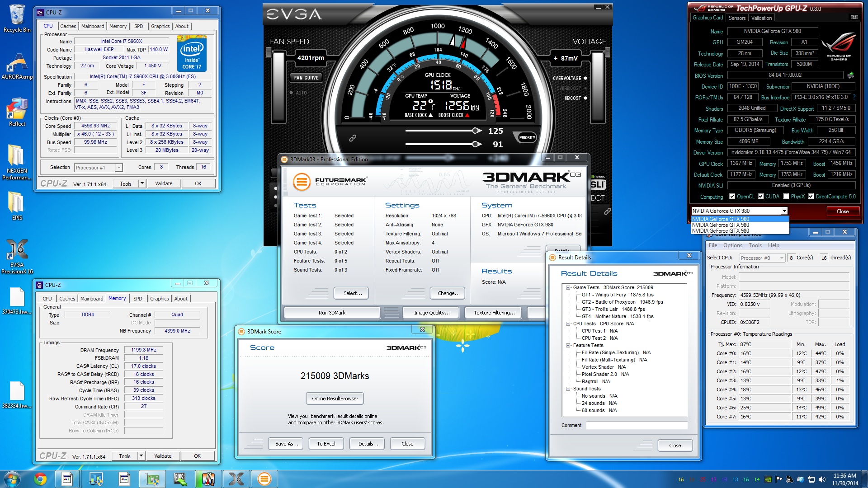
Task: Launch Google Chrome from taskbar
Action: (x=40, y=479)
